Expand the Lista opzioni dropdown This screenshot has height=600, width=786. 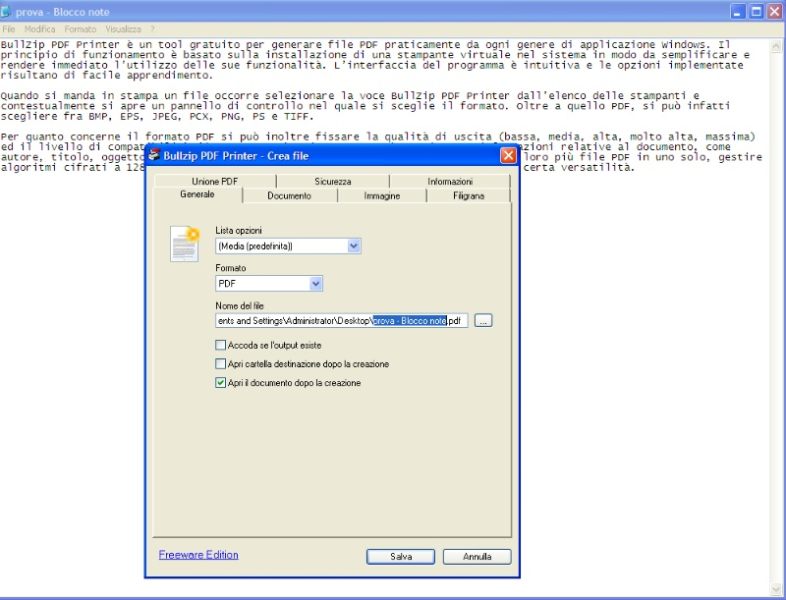[354, 246]
